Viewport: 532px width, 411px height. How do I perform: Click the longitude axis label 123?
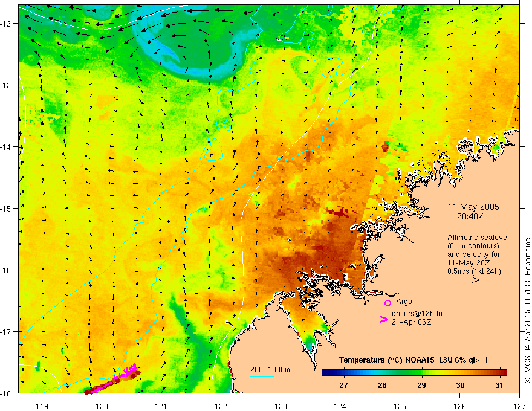tap(281, 406)
